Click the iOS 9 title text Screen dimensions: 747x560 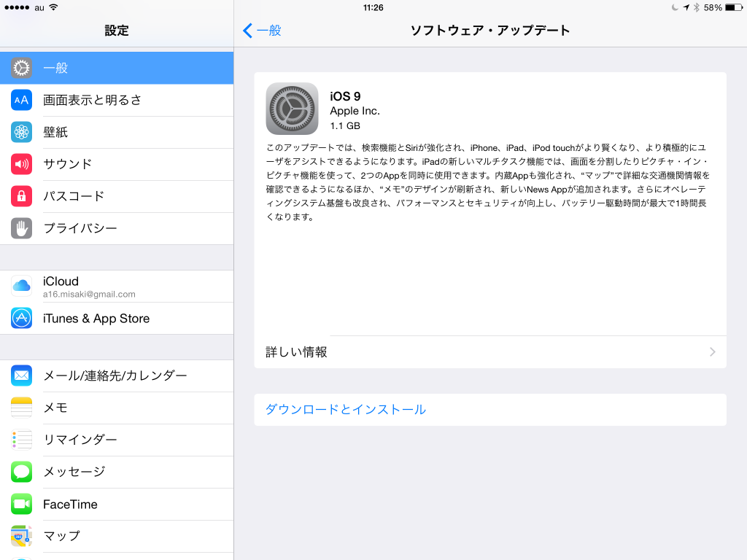click(x=345, y=96)
